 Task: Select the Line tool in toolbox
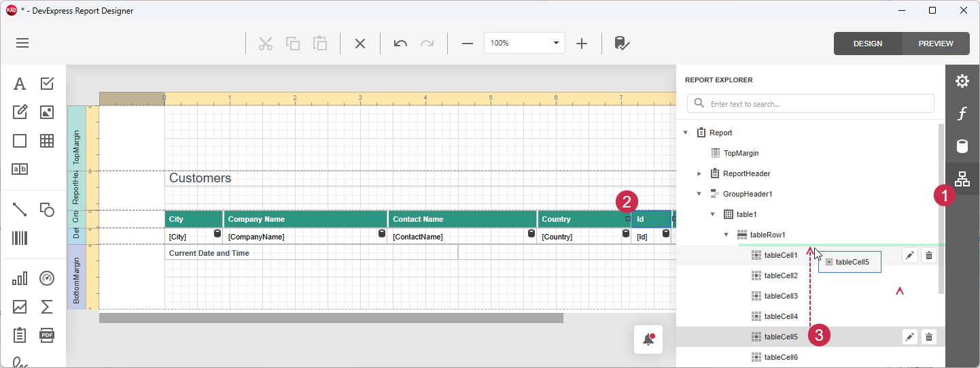[x=20, y=210]
